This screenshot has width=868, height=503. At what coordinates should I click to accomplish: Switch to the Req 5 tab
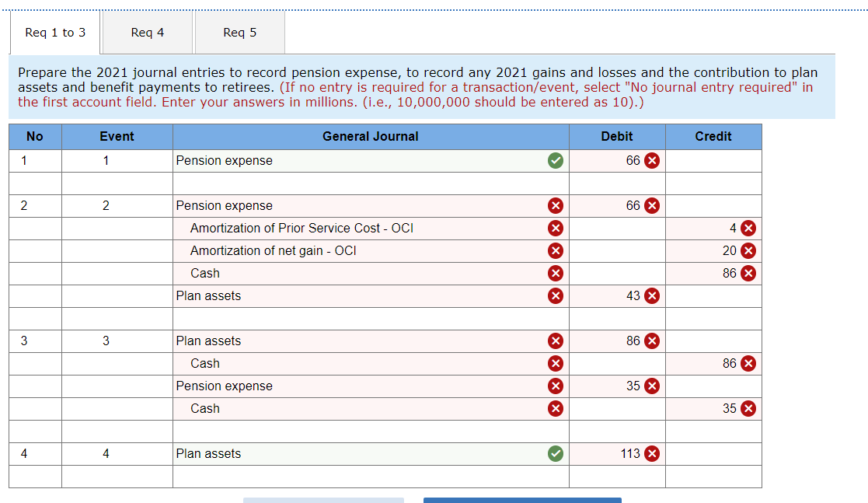pyautogui.click(x=239, y=32)
